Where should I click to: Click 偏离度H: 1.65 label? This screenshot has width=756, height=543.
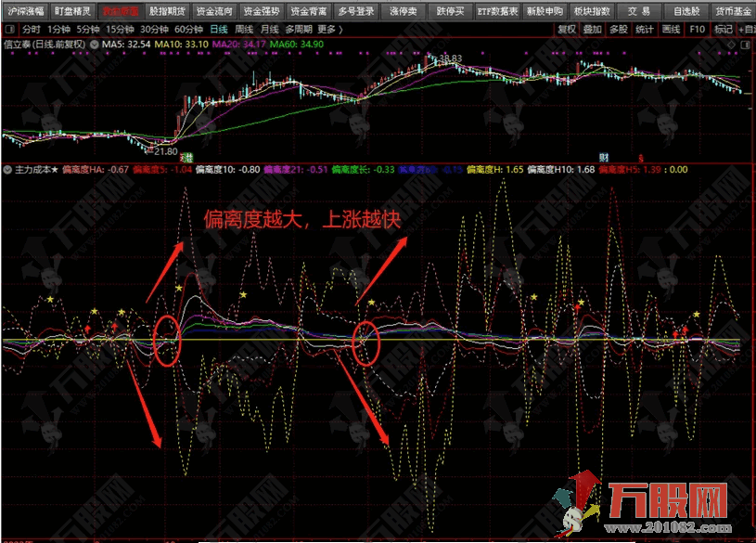coord(495,170)
